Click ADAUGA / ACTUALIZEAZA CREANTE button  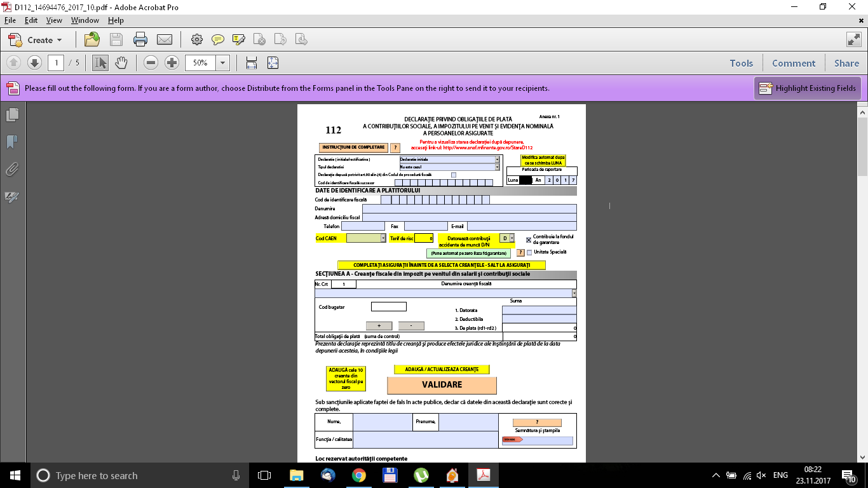pyautogui.click(x=442, y=369)
